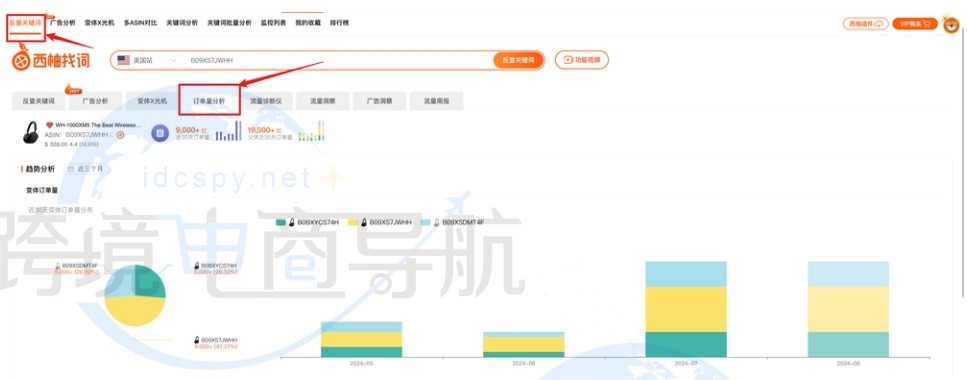Open 排行榜 in the top navigation

point(339,23)
